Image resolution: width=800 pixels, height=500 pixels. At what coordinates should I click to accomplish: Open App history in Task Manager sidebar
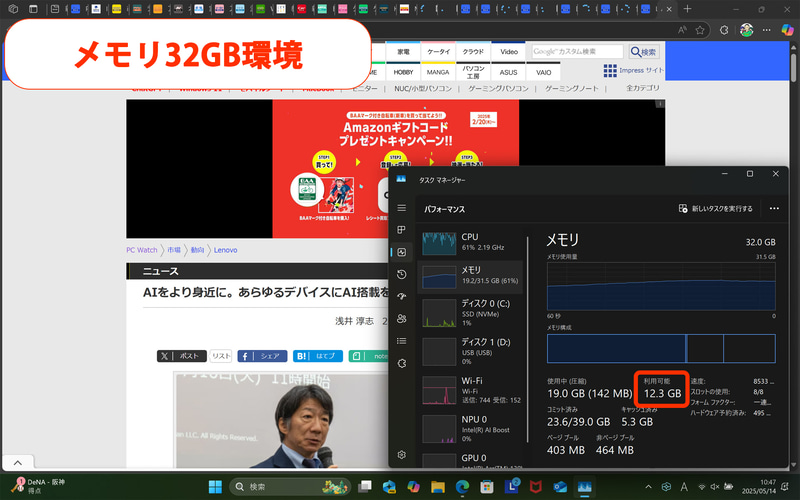(x=402, y=274)
